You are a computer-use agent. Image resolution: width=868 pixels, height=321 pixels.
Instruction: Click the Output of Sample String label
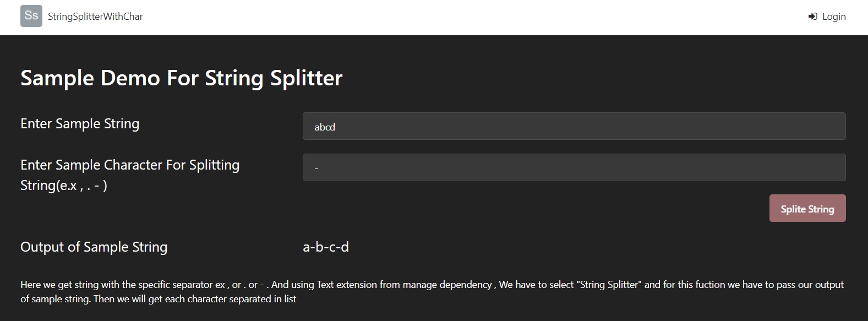coord(94,247)
